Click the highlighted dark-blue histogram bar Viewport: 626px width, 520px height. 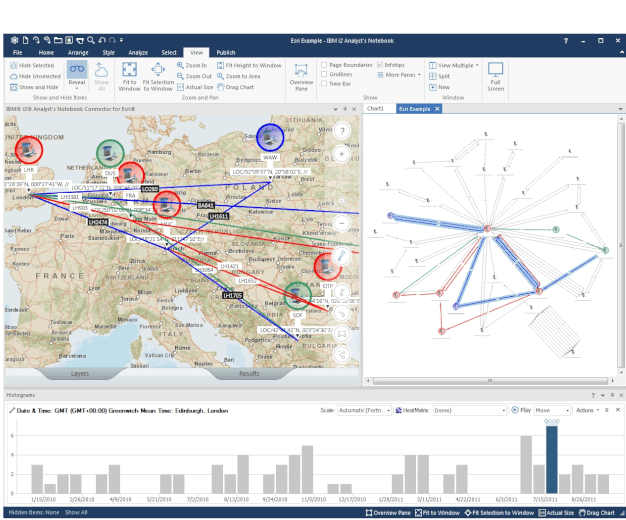552,459
